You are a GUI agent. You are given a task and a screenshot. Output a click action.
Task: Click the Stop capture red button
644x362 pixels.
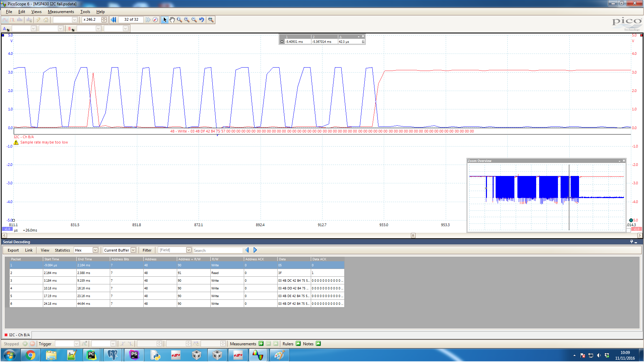pyautogui.click(x=32, y=344)
